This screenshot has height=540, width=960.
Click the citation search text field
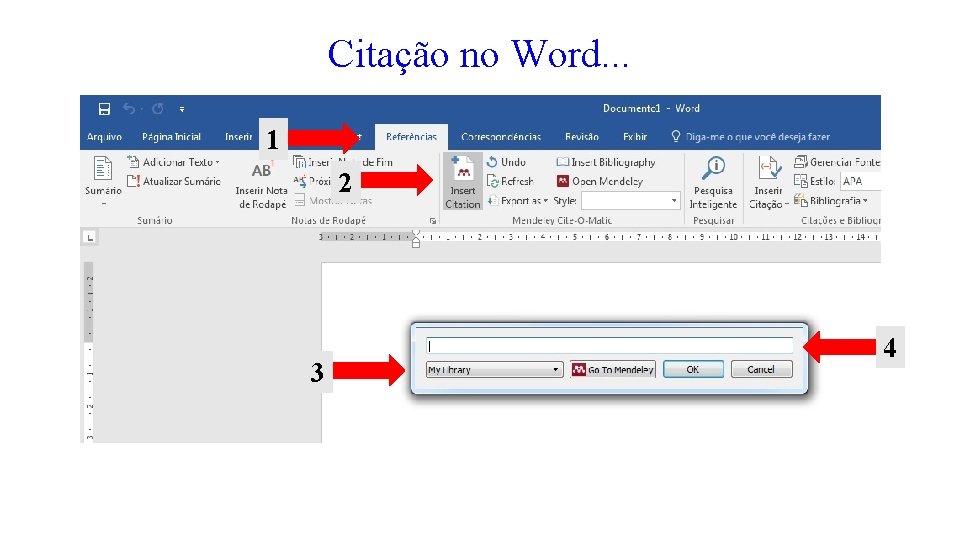tap(609, 346)
